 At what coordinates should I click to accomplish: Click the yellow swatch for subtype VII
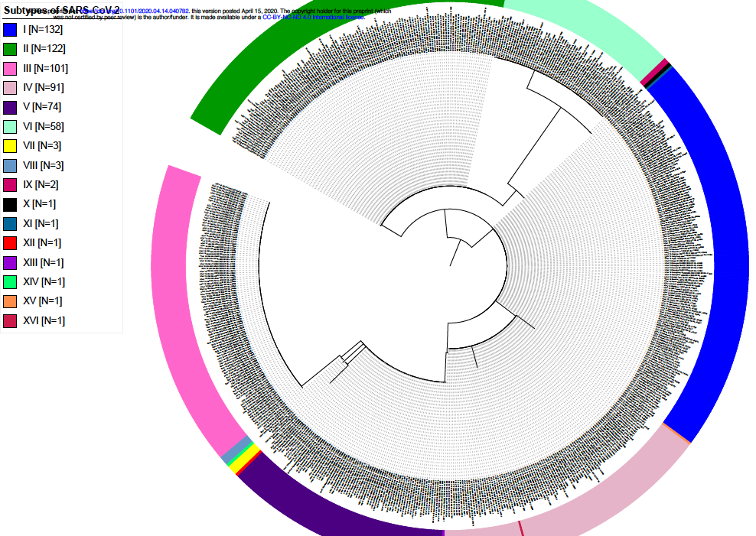(10, 146)
